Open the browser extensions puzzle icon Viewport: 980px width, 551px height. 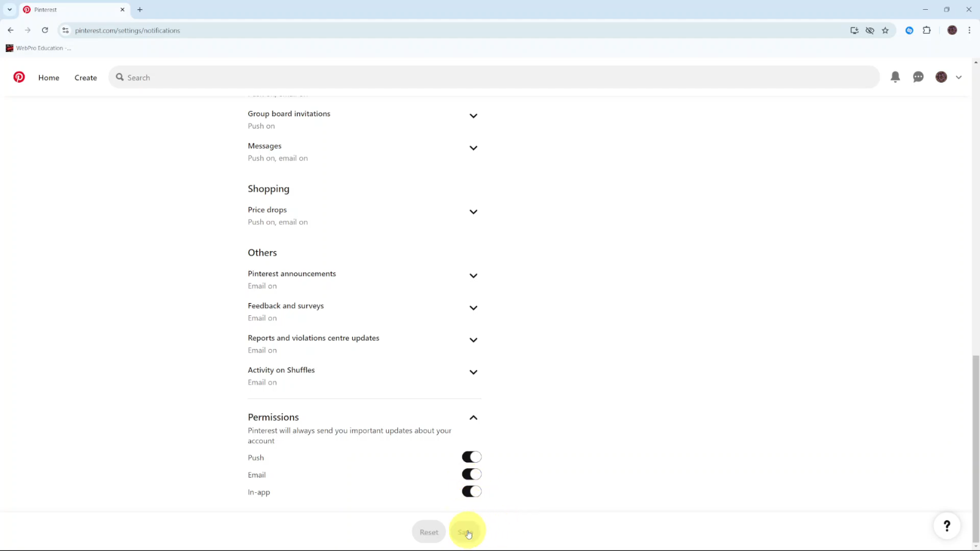tap(927, 30)
